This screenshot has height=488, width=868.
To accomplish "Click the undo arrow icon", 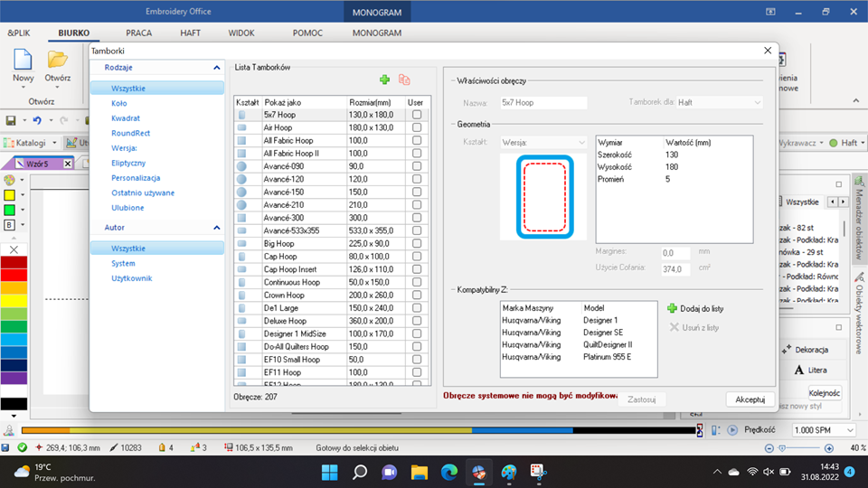I will point(36,120).
